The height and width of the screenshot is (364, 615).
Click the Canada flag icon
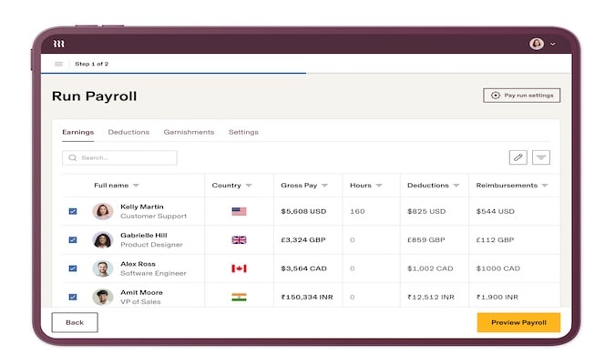point(239,268)
